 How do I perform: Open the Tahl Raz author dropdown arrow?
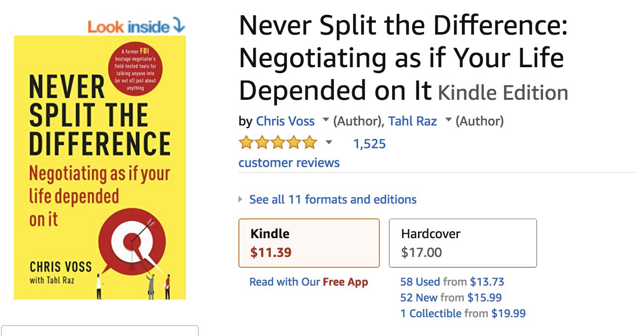point(448,121)
